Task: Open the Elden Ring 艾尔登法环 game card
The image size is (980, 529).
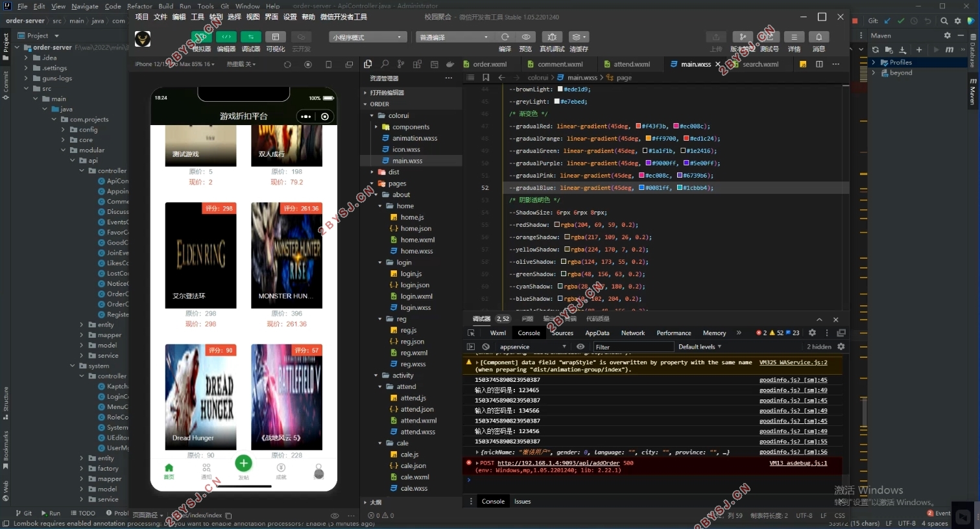Action: (x=201, y=255)
